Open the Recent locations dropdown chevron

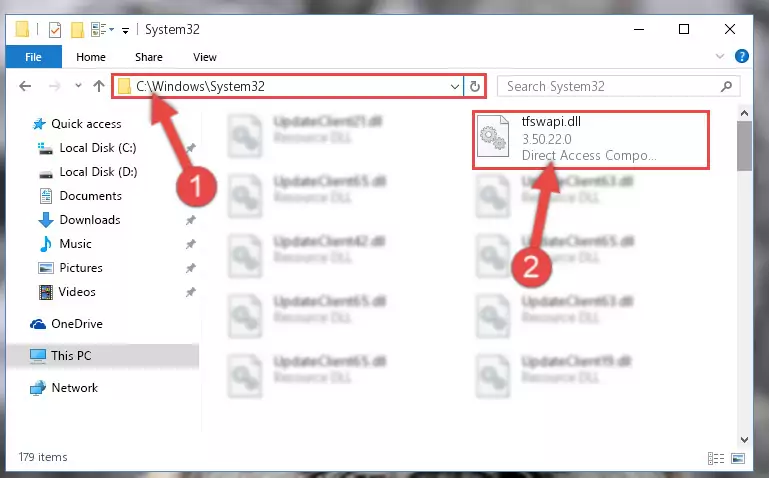[x=78, y=86]
